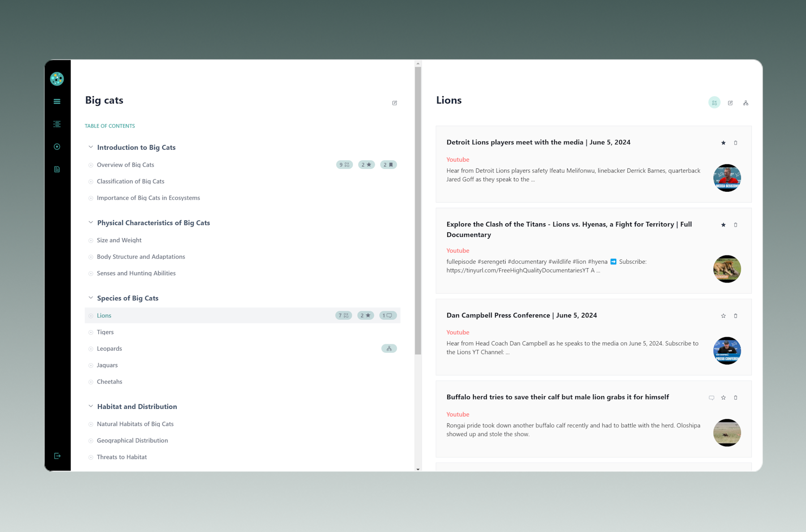806x532 pixels.
Task: Unstar the Detroit Lions players video
Action: pyautogui.click(x=723, y=143)
